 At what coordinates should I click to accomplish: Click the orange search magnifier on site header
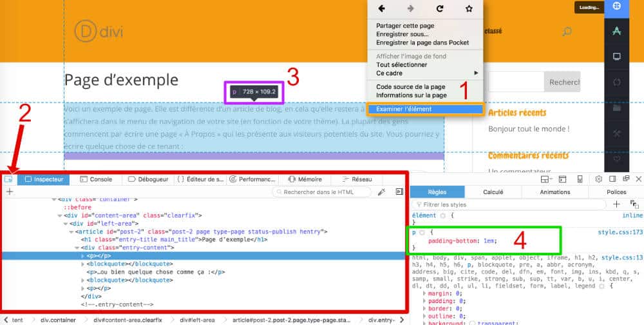(x=567, y=31)
